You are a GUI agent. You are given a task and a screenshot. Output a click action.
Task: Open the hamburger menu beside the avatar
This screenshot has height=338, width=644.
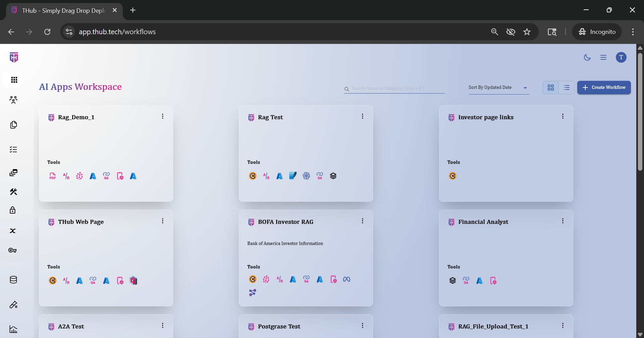point(603,57)
